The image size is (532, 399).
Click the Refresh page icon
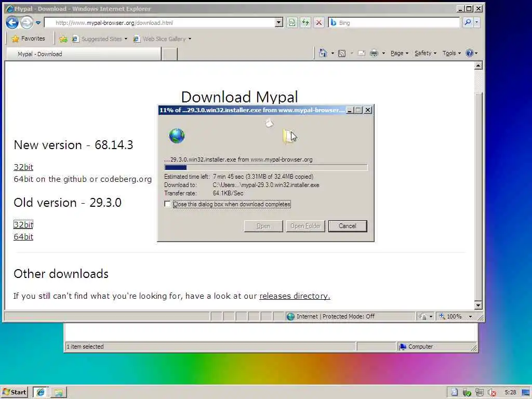(x=305, y=23)
